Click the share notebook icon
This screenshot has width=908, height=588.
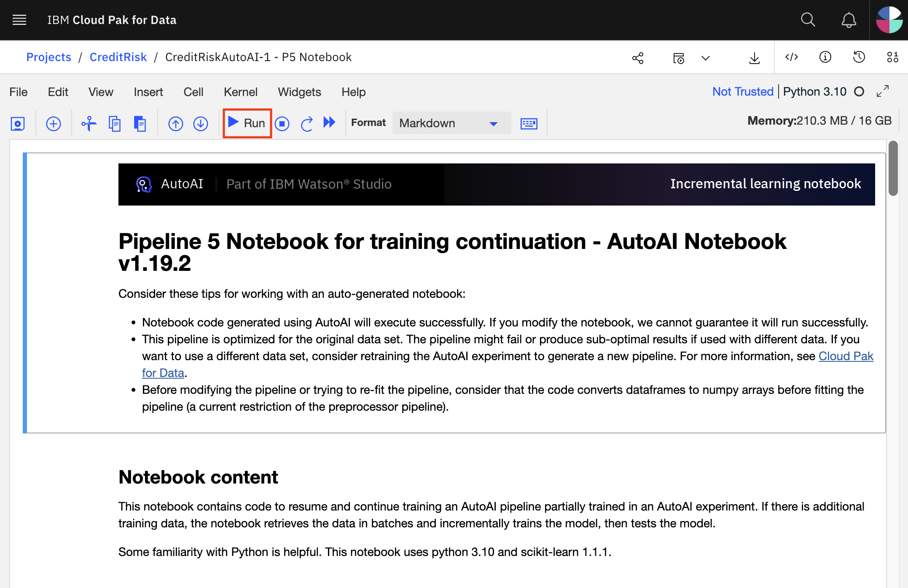click(638, 58)
